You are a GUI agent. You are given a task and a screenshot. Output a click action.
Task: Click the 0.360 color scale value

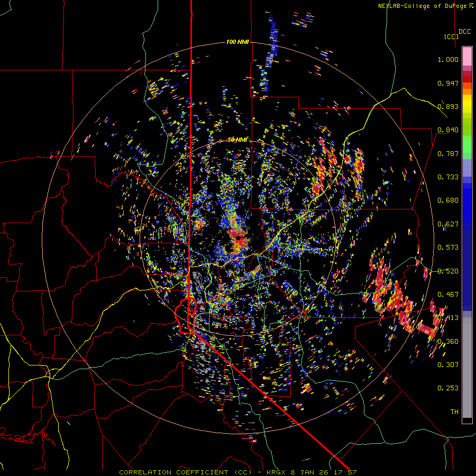(448, 342)
